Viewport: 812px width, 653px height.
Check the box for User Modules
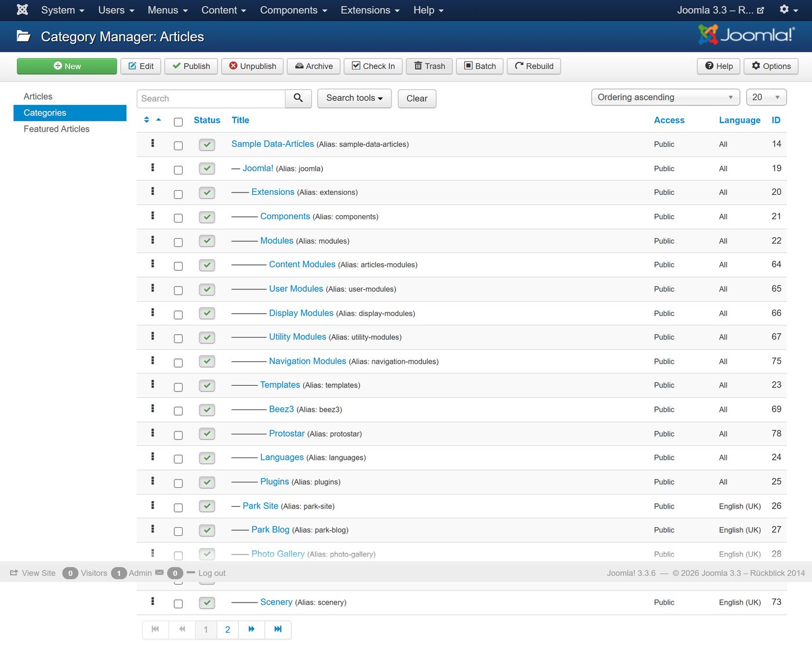pos(178,291)
